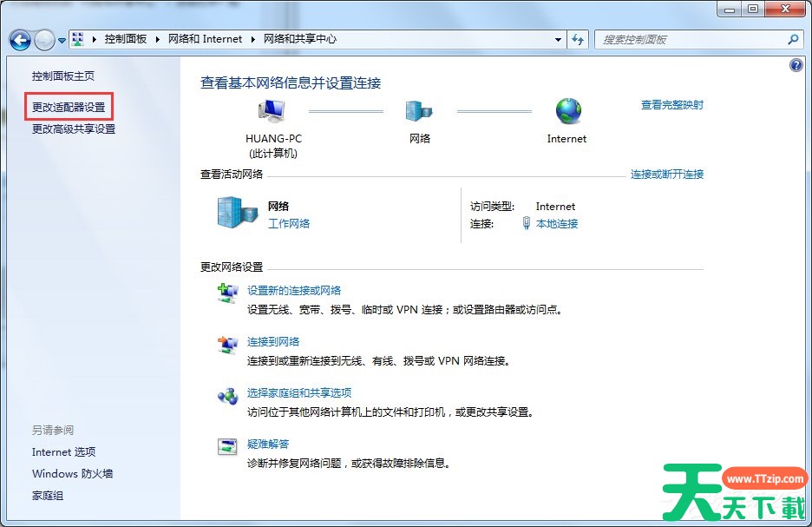Click the Back navigation arrow

[20, 40]
